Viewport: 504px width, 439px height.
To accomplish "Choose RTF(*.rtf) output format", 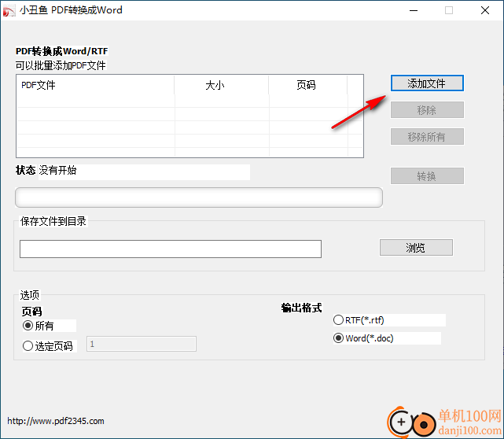I will coord(338,320).
